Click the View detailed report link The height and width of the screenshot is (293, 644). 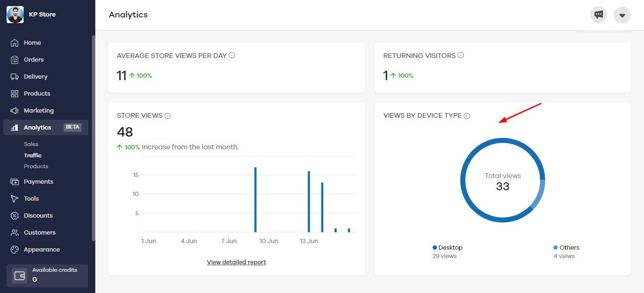pos(236,262)
